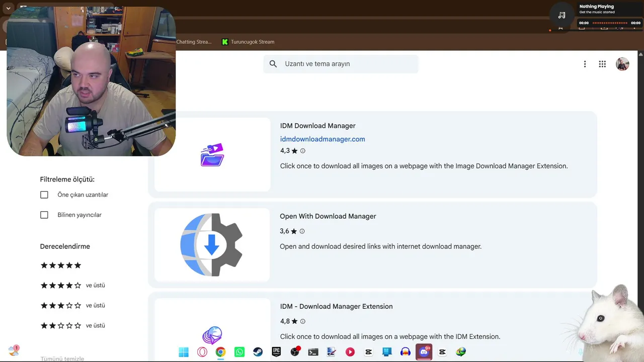Viewport: 644px width, 362px height.
Task: Open the 'IDM Download Manager' extension title
Action: [318, 126]
